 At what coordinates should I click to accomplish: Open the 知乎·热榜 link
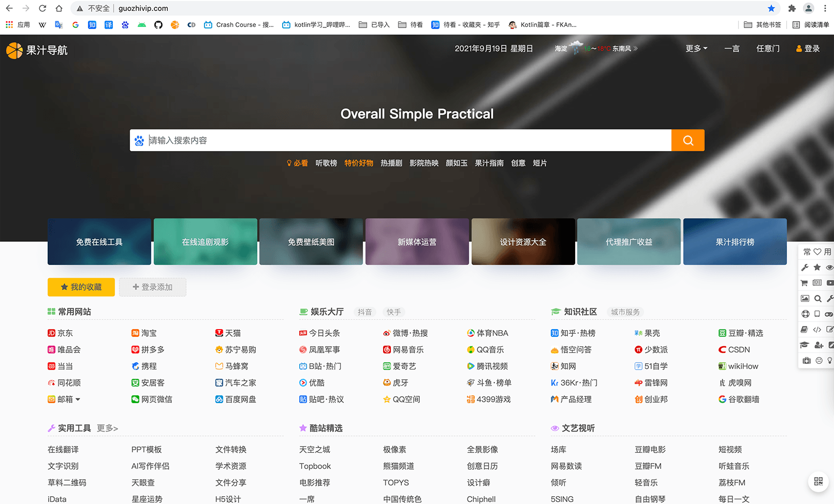point(573,333)
